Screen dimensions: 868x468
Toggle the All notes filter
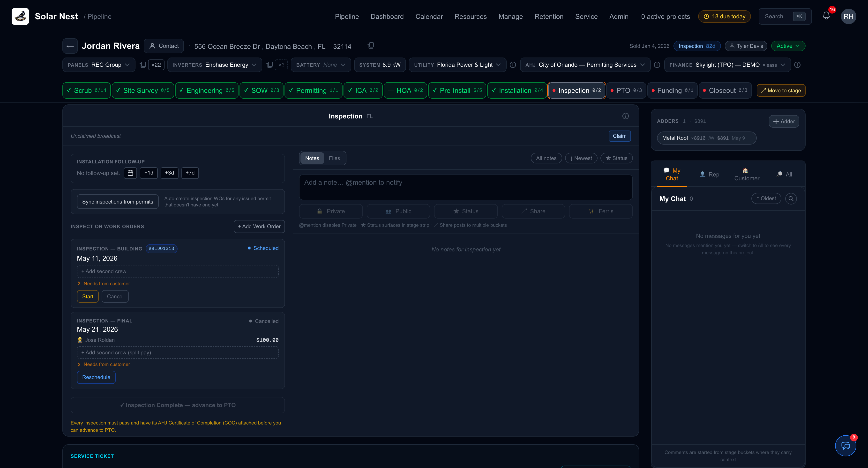[546, 158]
